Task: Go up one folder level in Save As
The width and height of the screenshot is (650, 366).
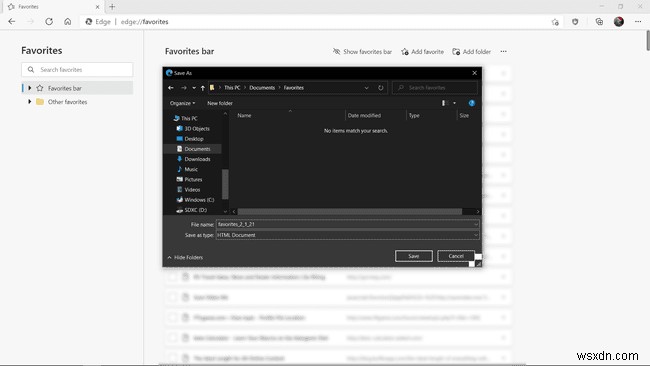Action: pyautogui.click(x=203, y=87)
